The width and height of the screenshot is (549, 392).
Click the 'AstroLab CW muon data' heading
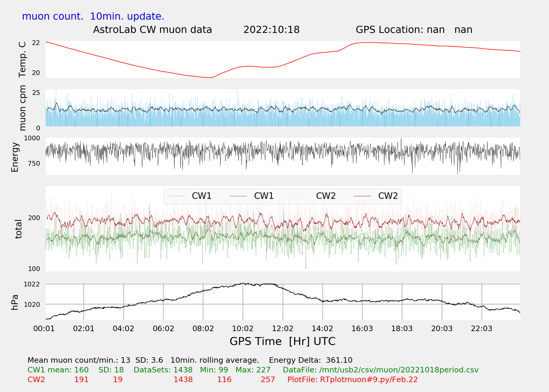(152, 30)
